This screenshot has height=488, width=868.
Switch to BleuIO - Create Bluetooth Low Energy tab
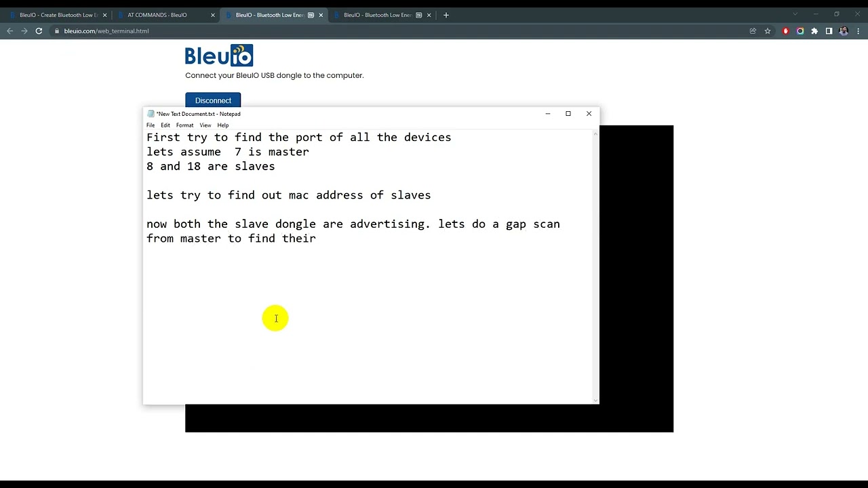[x=58, y=15]
